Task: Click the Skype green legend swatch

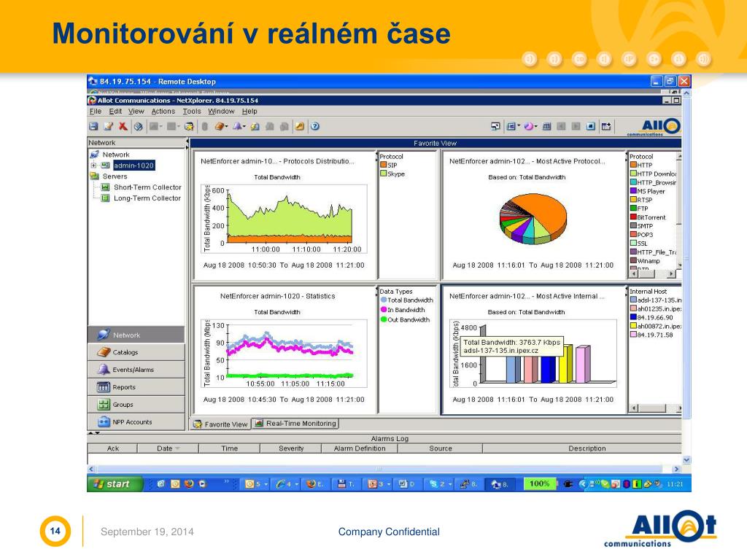Action: coord(383,174)
